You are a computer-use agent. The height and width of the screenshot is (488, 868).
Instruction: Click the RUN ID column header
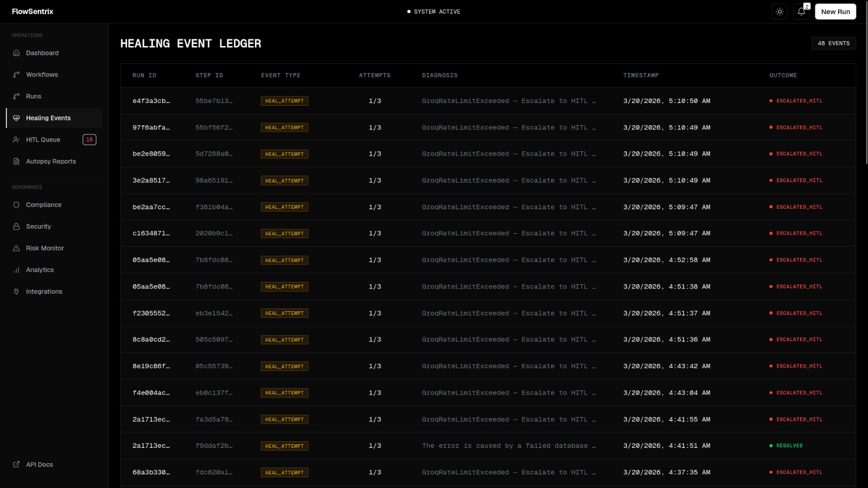[x=144, y=75]
